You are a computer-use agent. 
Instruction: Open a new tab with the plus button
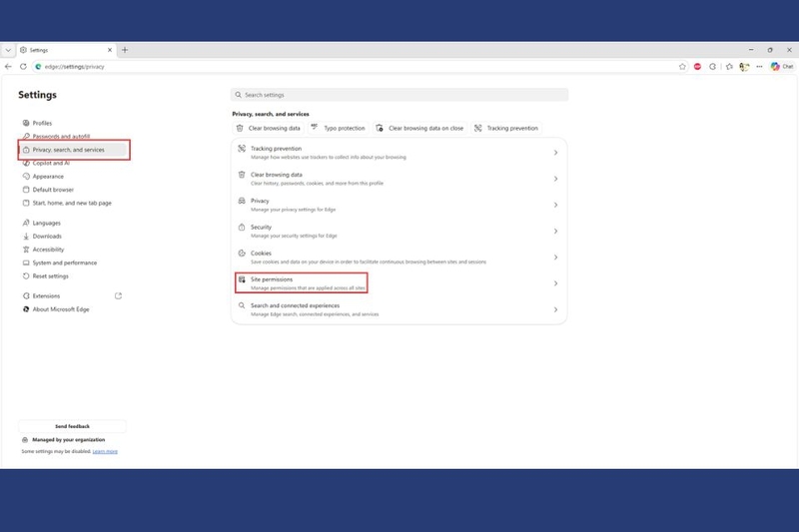tap(125, 50)
